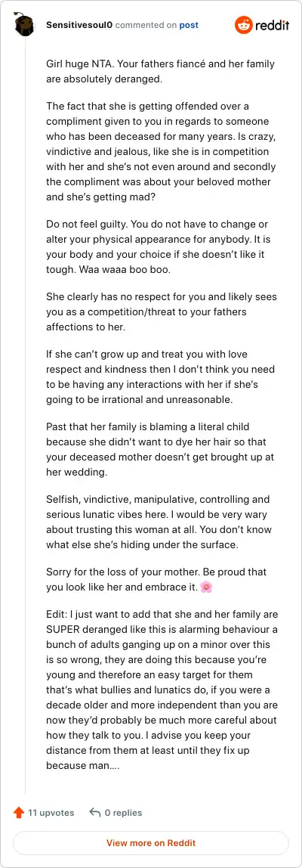Viewport: 302px width, 868px height.
Task: Open the "0 replies" label
Action: click(x=123, y=813)
